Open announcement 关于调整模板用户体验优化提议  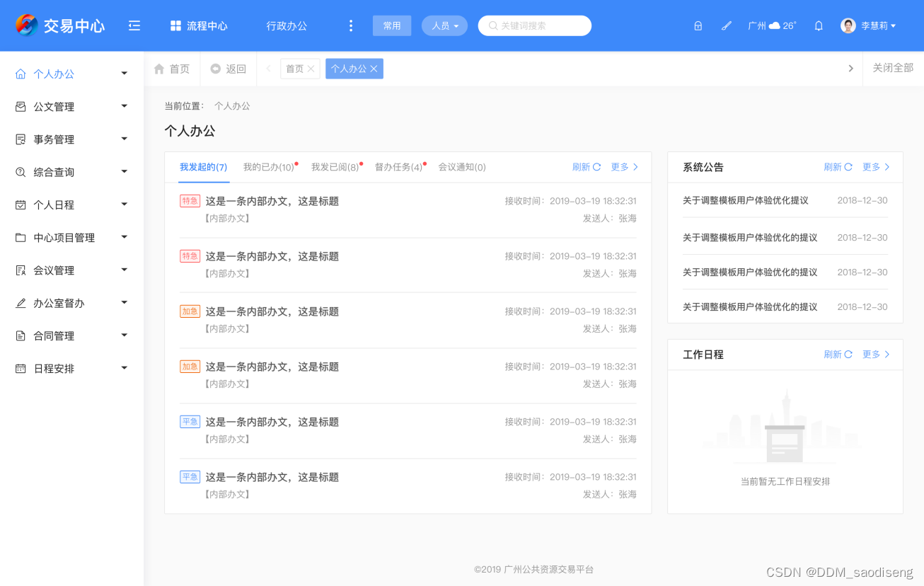tap(746, 200)
